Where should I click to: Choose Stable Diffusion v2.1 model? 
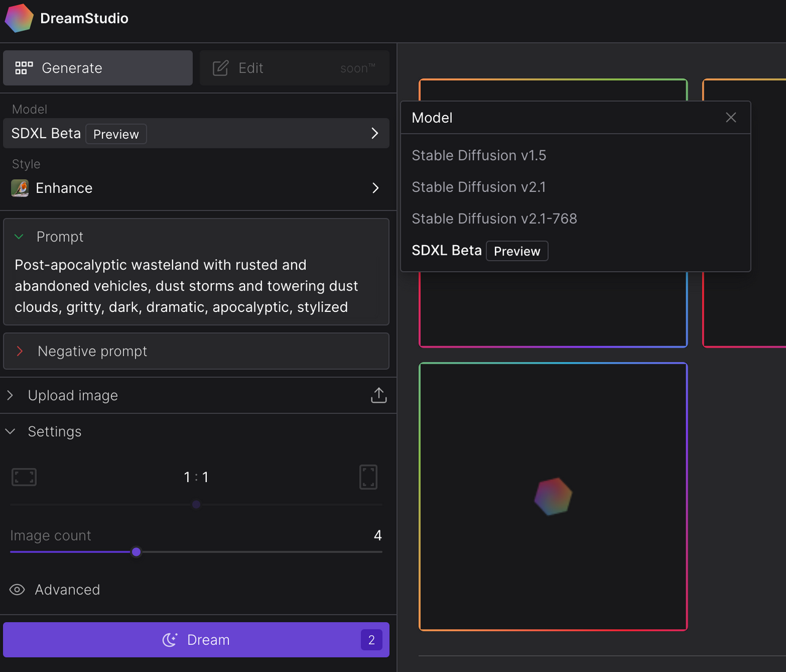[479, 187]
